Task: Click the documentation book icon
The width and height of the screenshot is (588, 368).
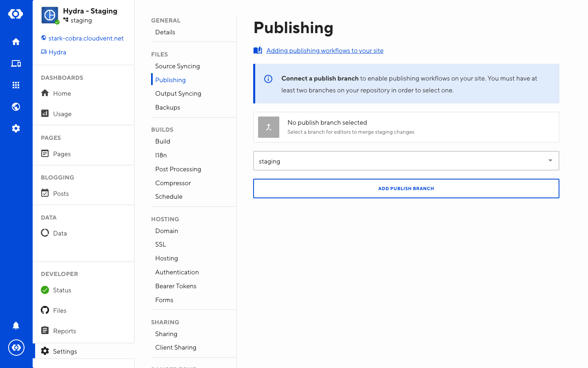Action: pos(258,50)
